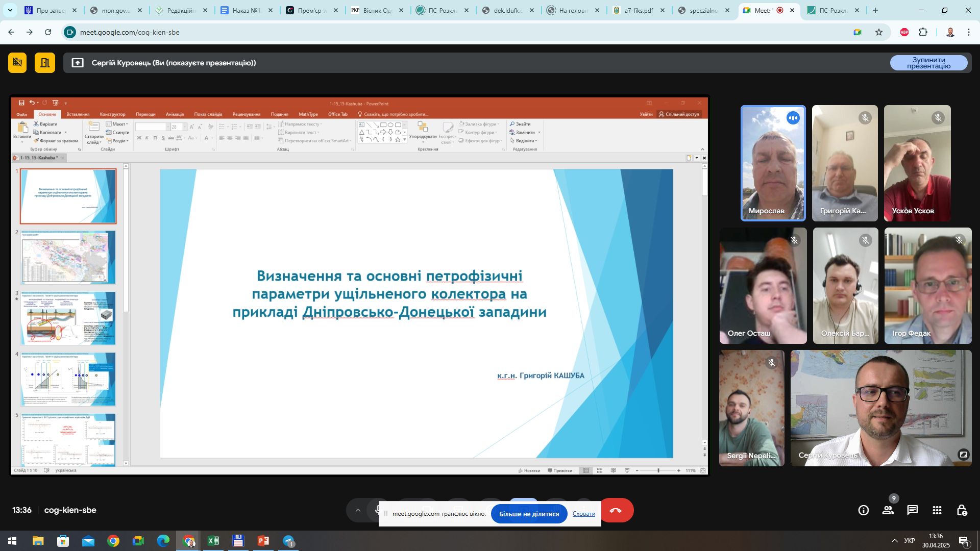Select Мирослав participant video tile

(x=773, y=163)
